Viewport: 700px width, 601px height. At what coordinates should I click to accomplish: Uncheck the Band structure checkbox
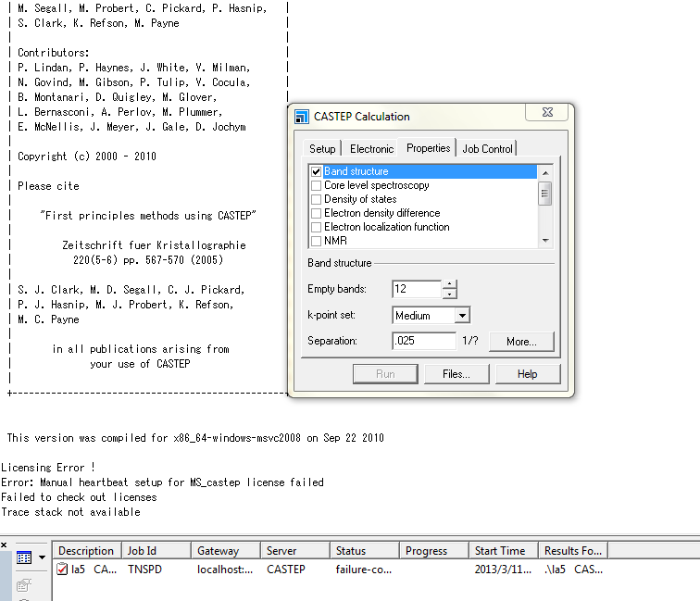pos(316,171)
